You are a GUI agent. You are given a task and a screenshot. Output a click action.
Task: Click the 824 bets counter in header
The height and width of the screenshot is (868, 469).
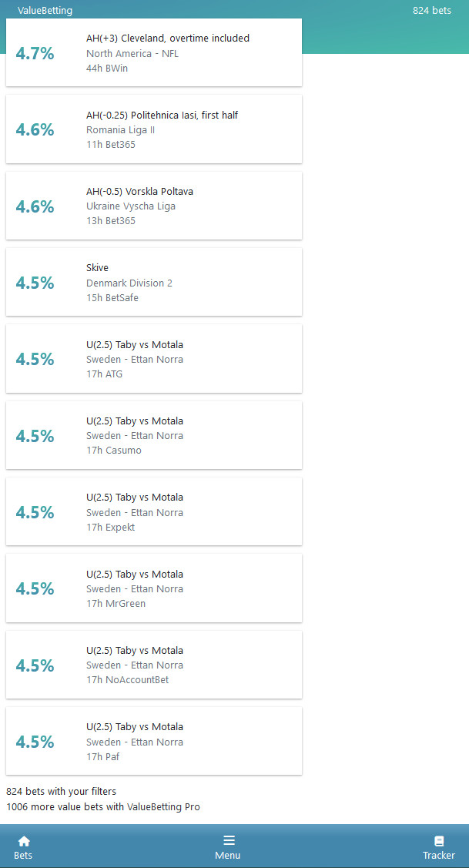click(432, 11)
